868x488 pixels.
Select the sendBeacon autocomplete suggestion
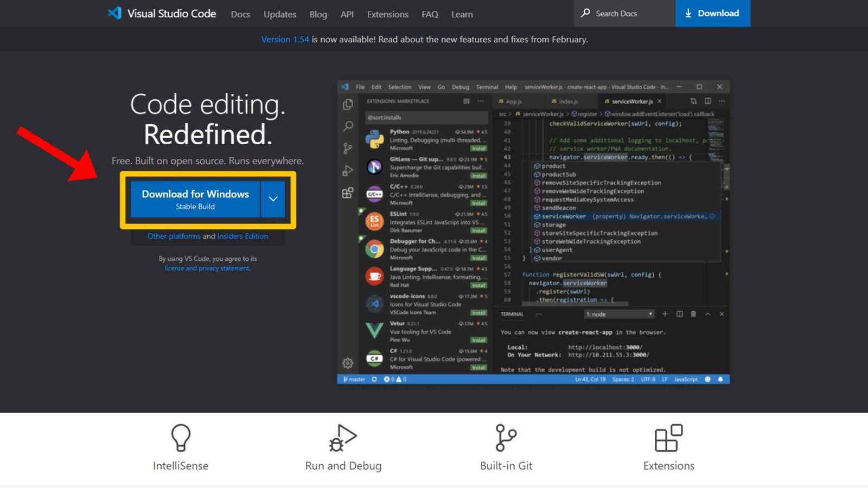[559, 208]
